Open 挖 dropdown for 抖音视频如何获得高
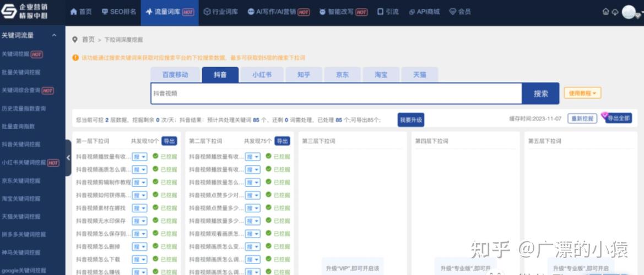Image resolution: width=644 pixels, height=275 pixels. tap(139, 195)
